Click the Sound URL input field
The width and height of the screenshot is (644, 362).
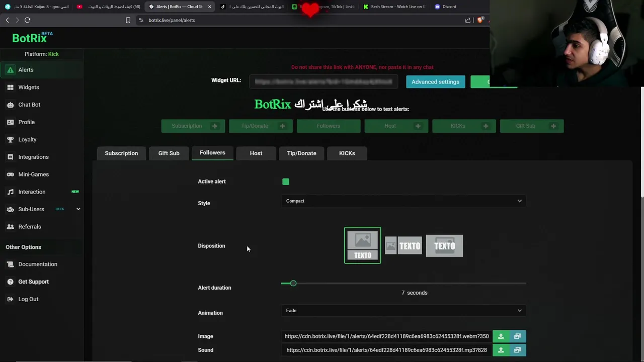386,350
